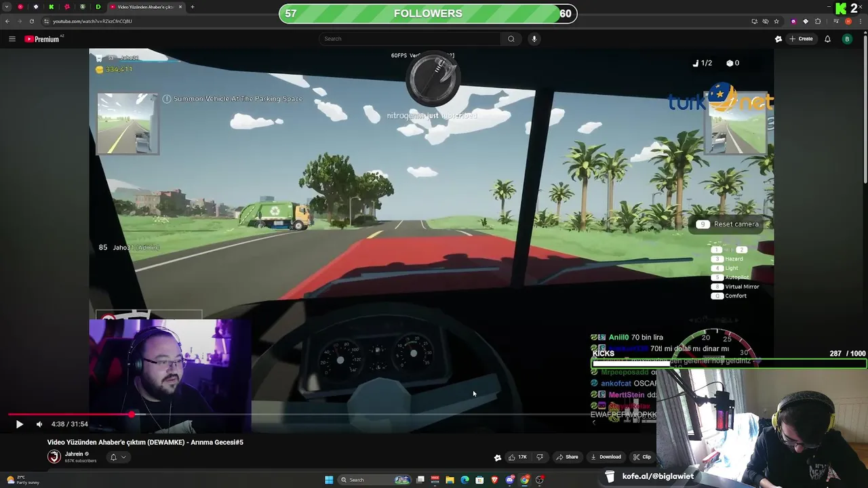Go forward in browser history
Image resolution: width=868 pixels, height=488 pixels.
pos(20,21)
